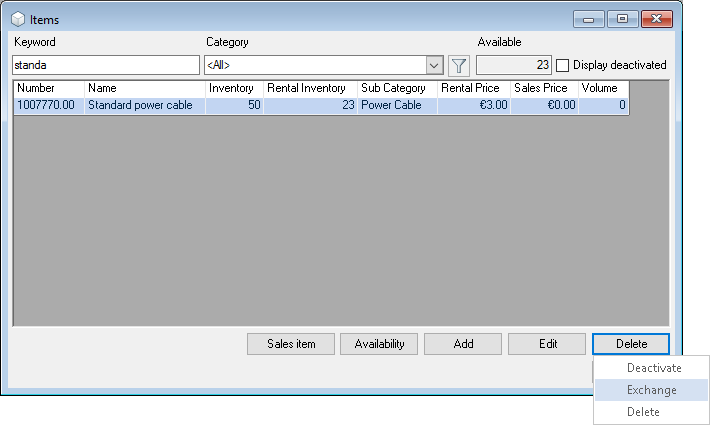Choose Deactivate from the popup menu
Screen dimensions: 714x428
(x=653, y=368)
